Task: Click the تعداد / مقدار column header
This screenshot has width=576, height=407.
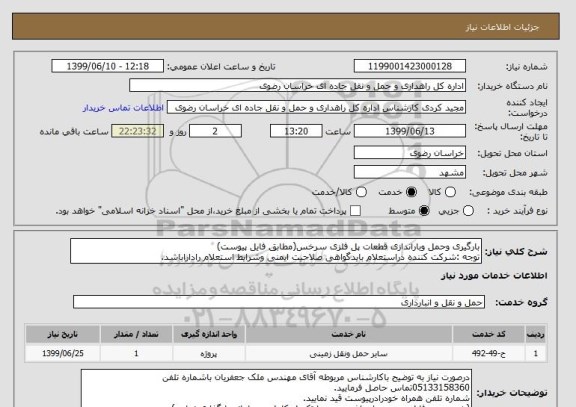Action: point(136,334)
